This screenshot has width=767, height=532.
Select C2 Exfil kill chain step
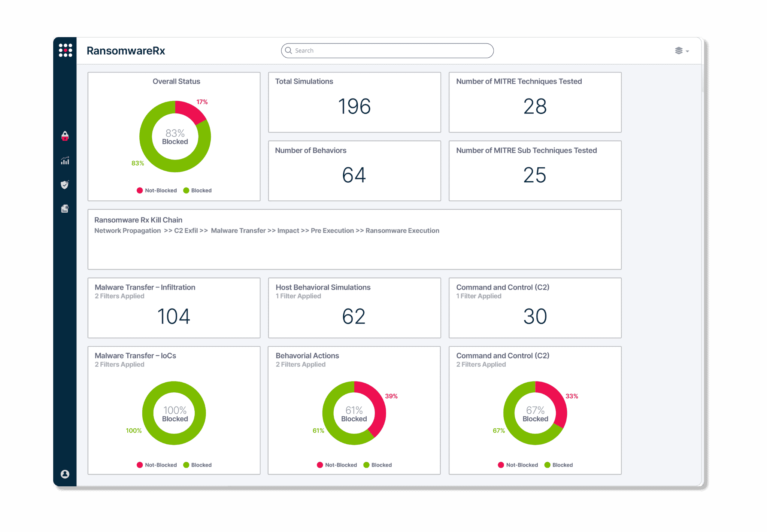tap(186, 231)
